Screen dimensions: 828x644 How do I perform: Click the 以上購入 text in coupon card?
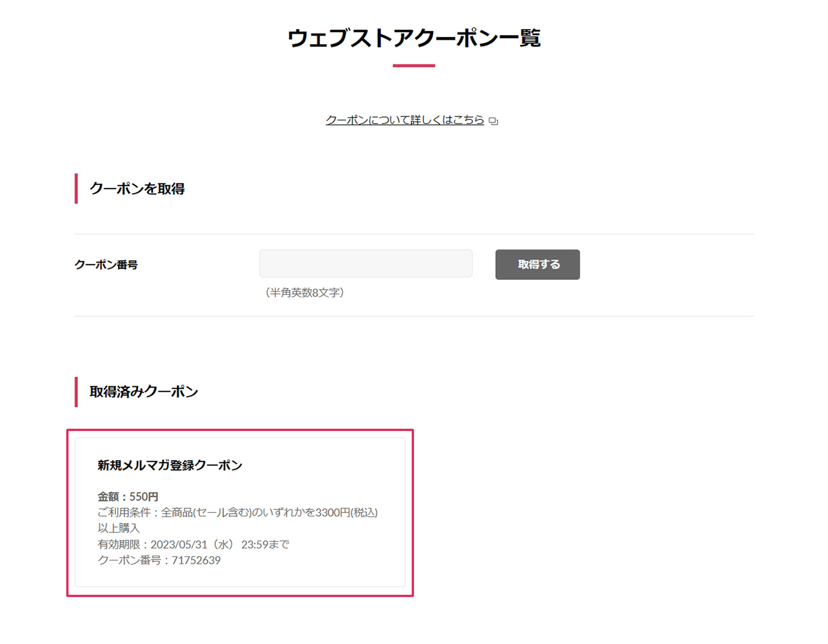119,528
